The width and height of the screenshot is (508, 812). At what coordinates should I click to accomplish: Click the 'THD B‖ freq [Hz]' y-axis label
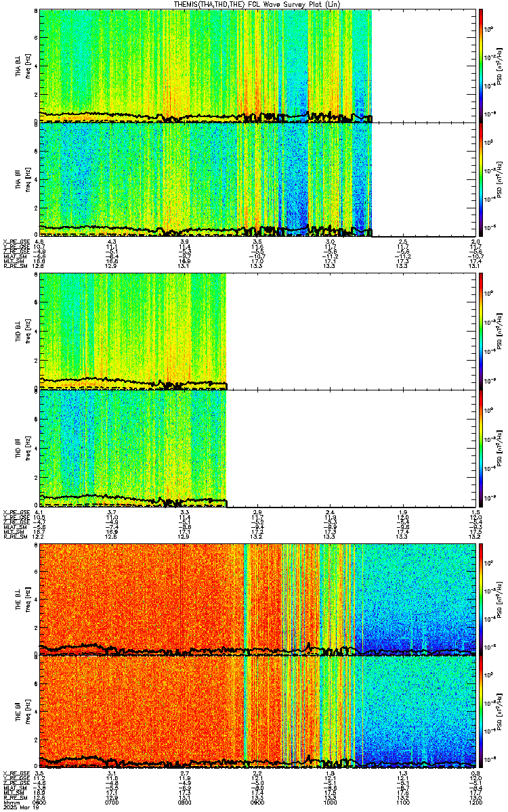click(x=22, y=447)
